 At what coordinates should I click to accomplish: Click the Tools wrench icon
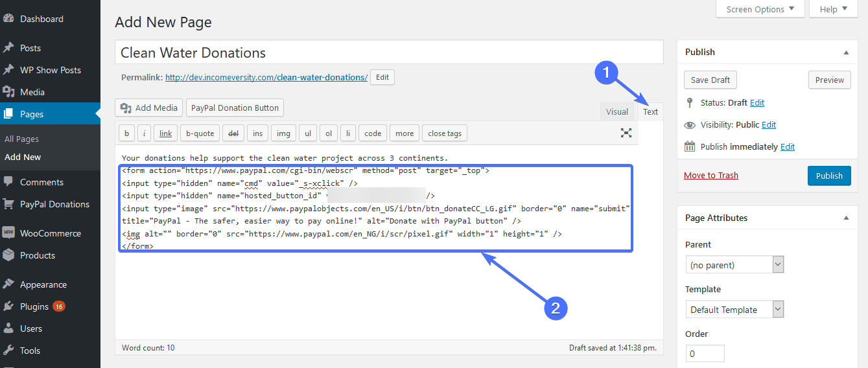click(x=8, y=351)
